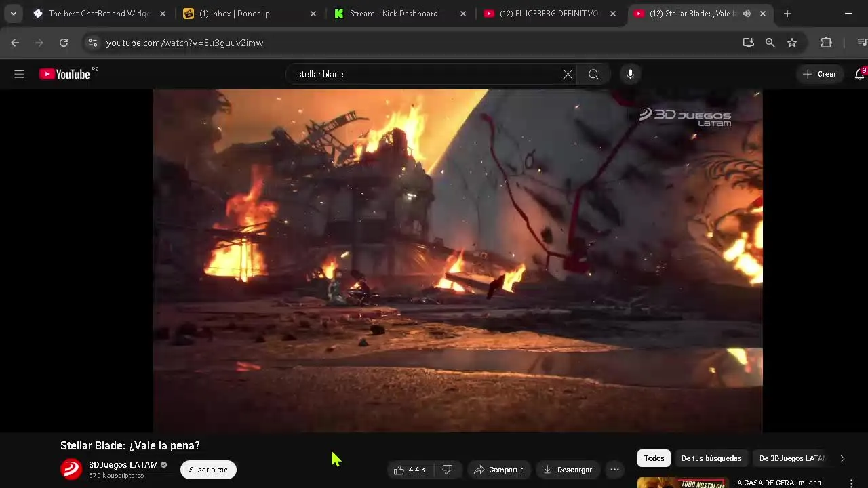Viewport: 868px width, 488px height.
Task: Download the video via Descargar
Action: (x=568, y=470)
